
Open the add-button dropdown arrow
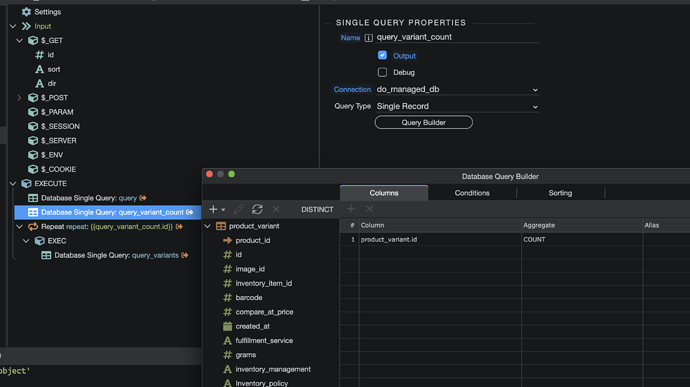click(x=223, y=210)
